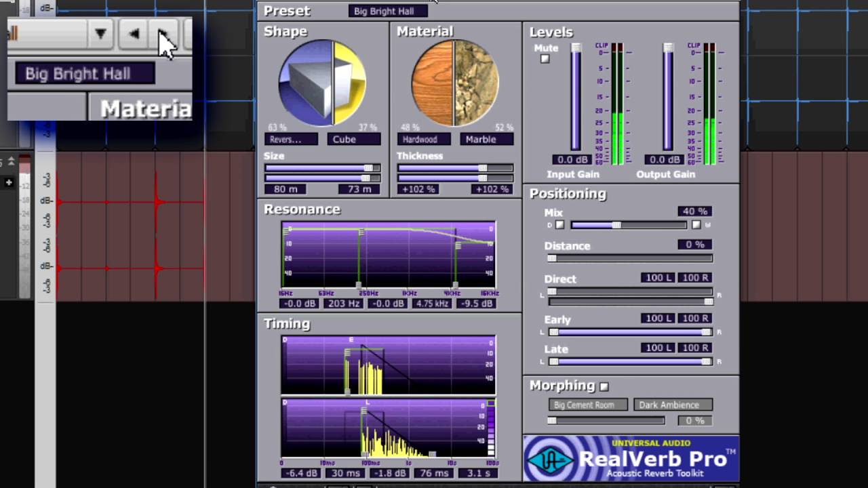868x488 pixels.
Task: Click the Hardwood Thickness slider handle
Action: [483, 167]
